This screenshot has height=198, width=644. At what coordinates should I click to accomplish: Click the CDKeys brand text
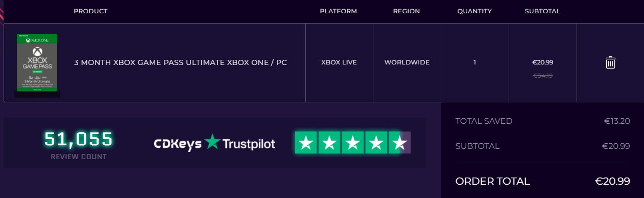[177, 144]
